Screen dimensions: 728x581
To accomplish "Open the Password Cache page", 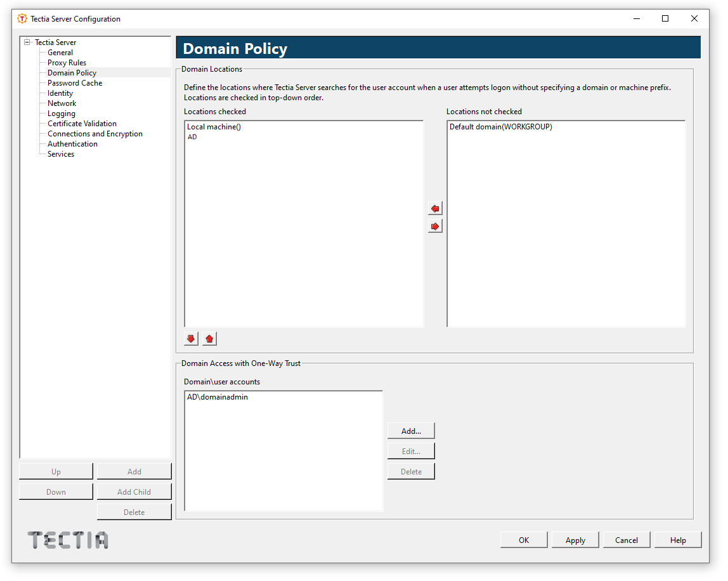I will click(75, 83).
